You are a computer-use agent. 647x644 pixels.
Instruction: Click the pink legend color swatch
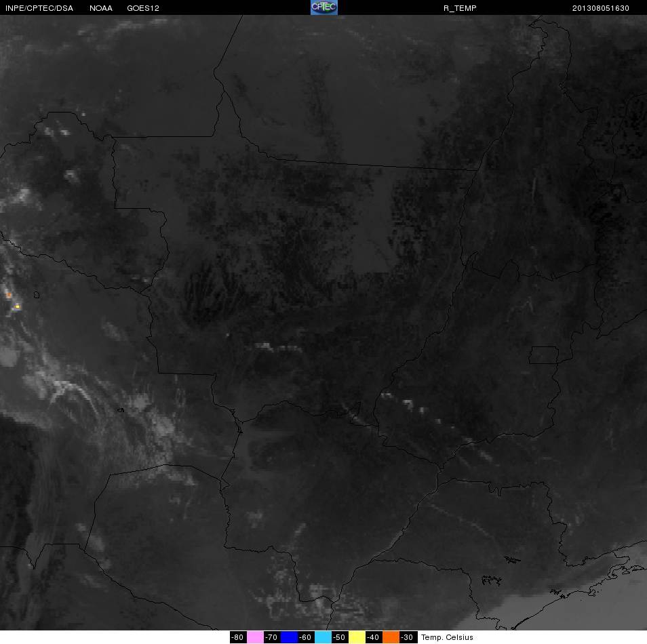click(x=256, y=637)
